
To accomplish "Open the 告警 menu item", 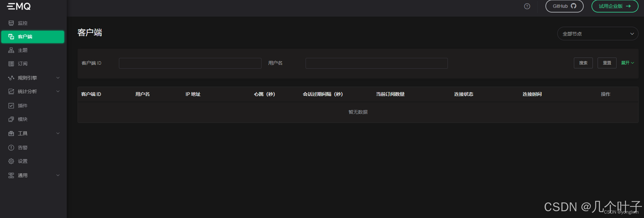I will (33, 148).
